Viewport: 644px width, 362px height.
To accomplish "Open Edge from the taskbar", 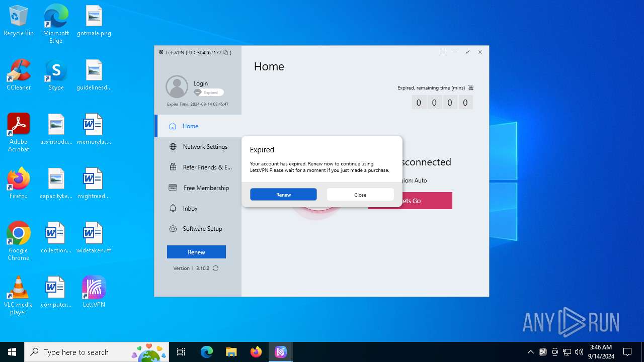I will coord(207,352).
